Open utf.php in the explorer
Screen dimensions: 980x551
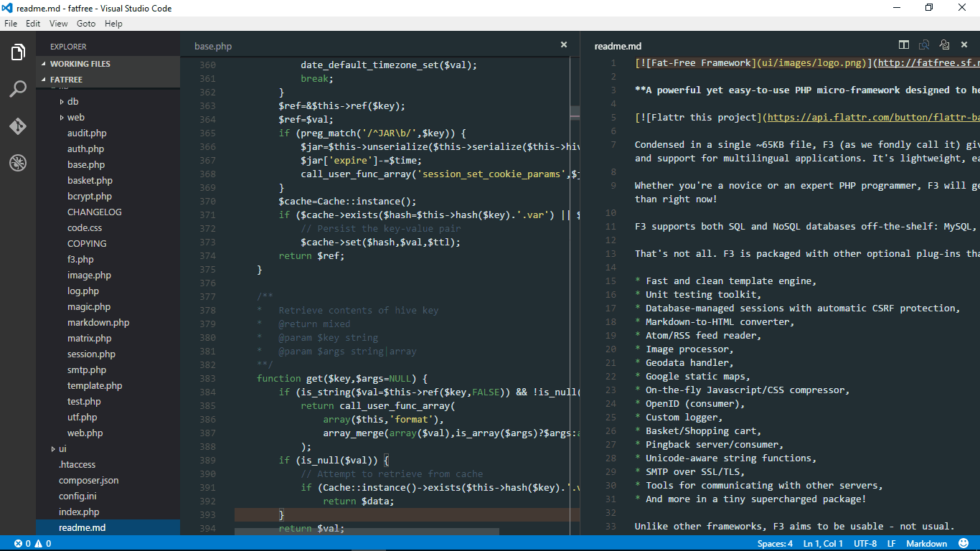[x=83, y=418]
